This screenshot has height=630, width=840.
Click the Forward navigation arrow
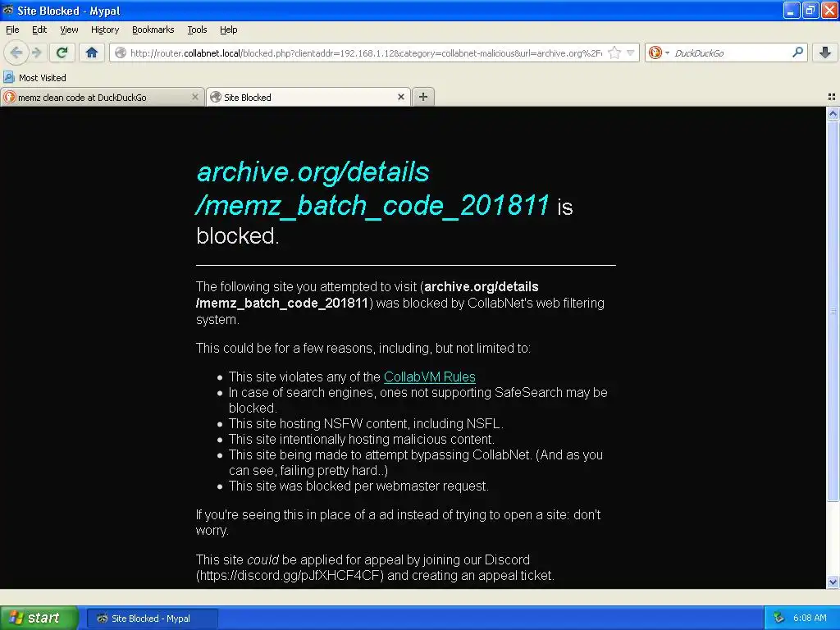point(36,52)
